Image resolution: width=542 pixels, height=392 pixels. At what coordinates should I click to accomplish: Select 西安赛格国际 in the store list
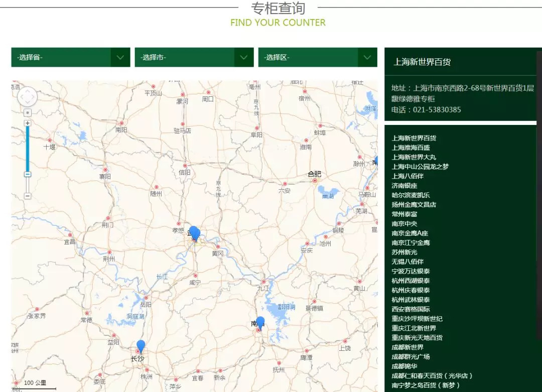coord(411,309)
